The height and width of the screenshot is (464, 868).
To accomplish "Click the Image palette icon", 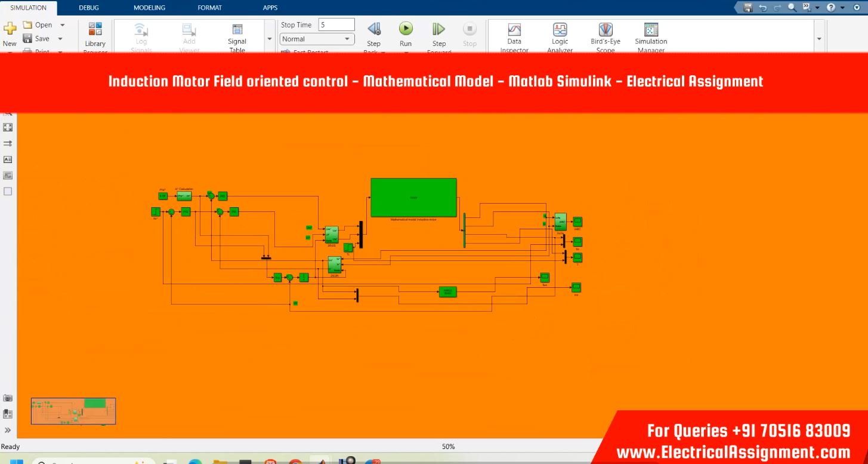I will [8, 176].
